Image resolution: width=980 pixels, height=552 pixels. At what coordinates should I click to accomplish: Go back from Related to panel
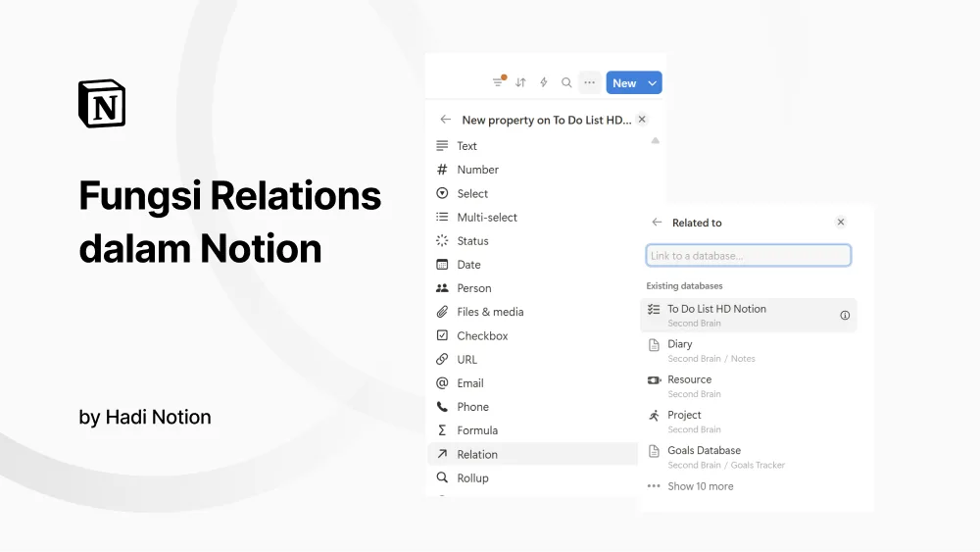click(x=657, y=222)
